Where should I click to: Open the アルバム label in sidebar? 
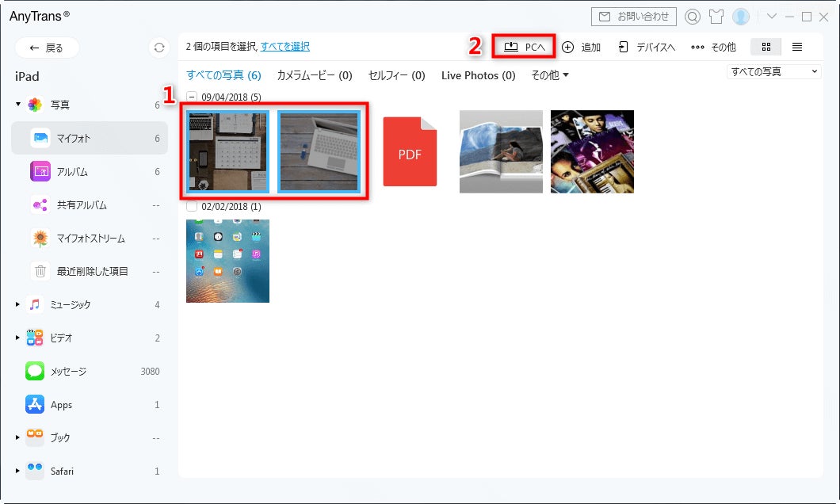[72, 171]
